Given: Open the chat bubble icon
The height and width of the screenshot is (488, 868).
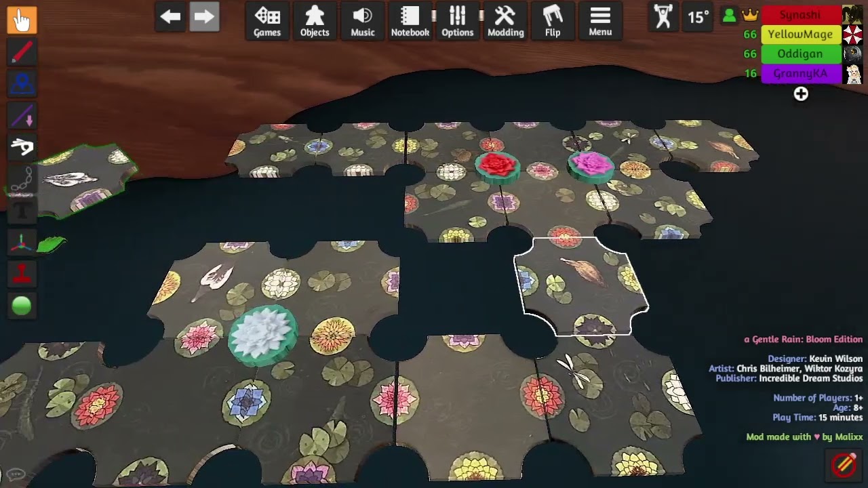Looking at the screenshot, I should 16,474.
